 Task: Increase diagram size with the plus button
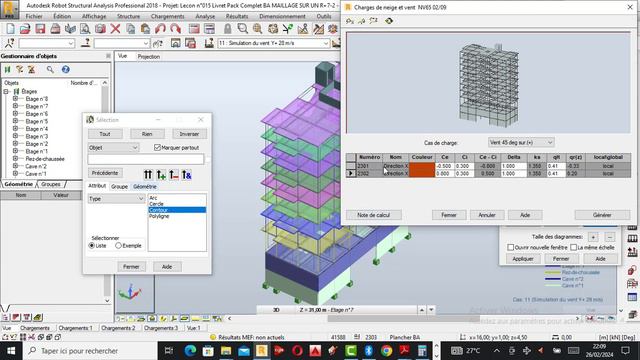(x=593, y=237)
